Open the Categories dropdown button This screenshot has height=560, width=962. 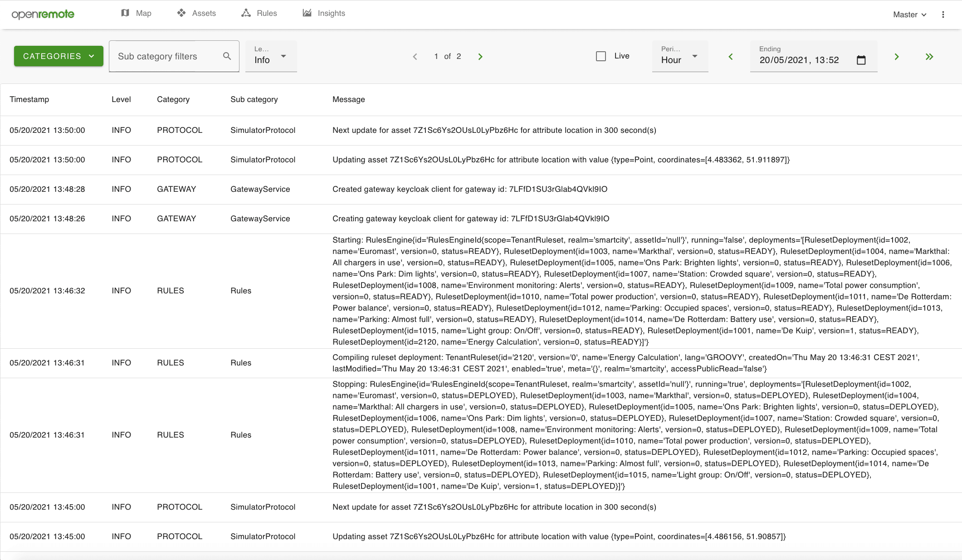click(59, 56)
